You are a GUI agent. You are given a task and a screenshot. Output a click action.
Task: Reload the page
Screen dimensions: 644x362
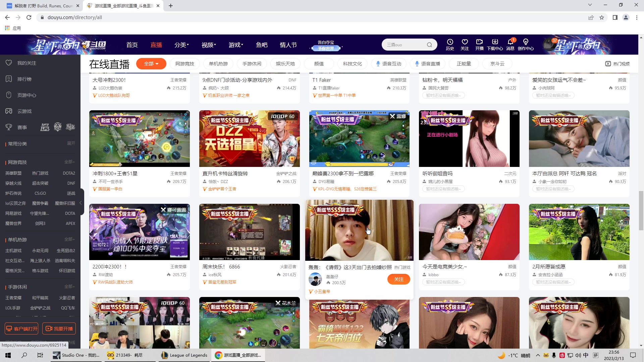[x=29, y=17]
